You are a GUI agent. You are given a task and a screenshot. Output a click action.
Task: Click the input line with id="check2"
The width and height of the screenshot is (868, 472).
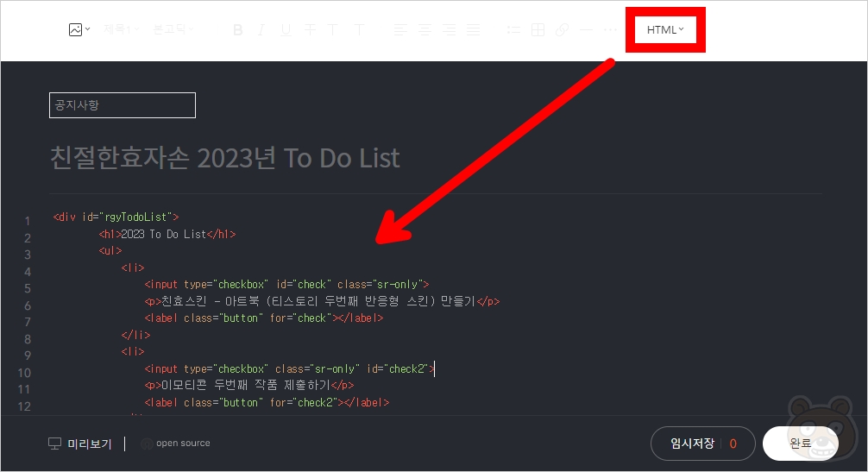point(290,368)
